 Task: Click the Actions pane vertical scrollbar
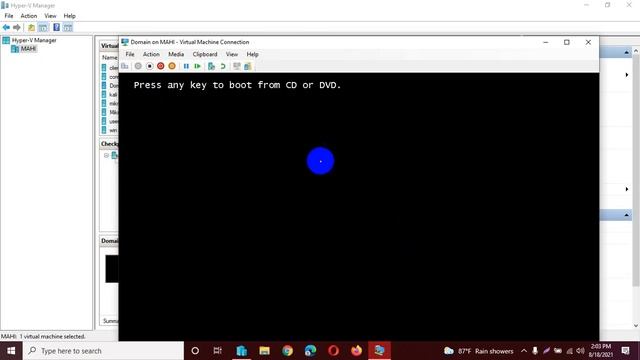[636, 169]
